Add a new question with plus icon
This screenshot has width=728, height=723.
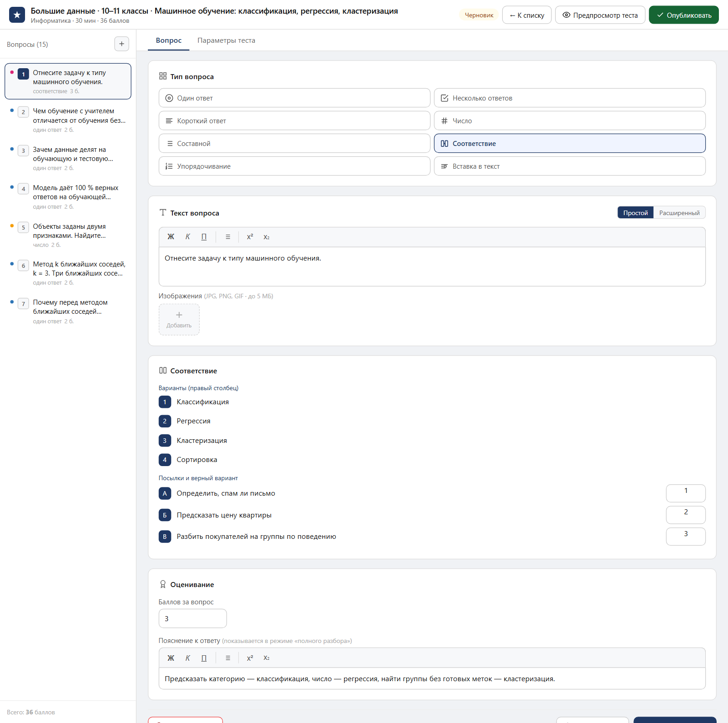click(121, 44)
